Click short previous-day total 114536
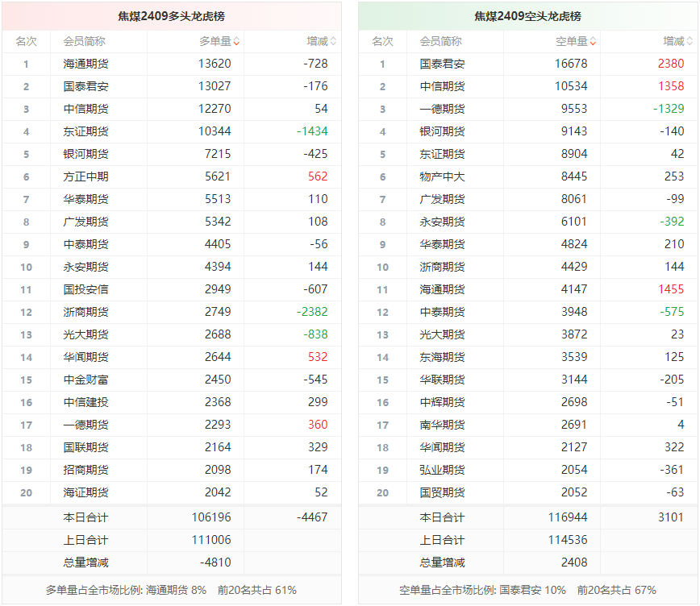700x606 pixels. [568, 540]
